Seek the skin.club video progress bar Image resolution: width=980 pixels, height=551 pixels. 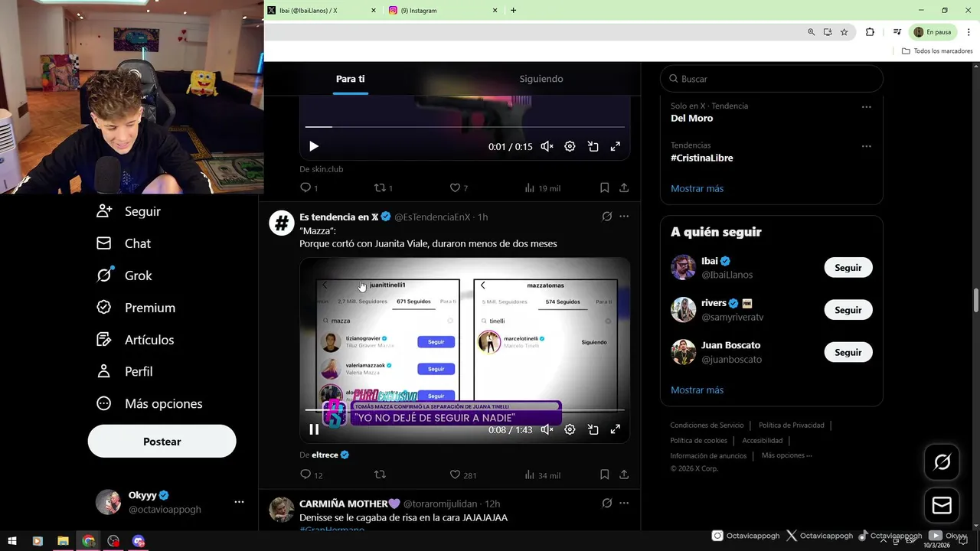pos(465,127)
